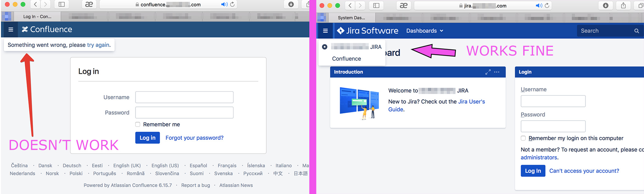644x194 pixels.
Task: Open Forgot your password link
Action: [194, 138]
